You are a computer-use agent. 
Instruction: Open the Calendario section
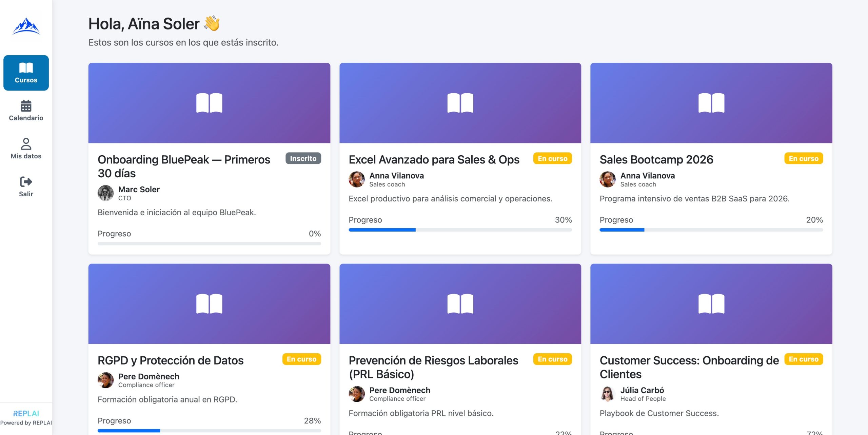pos(26,111)
